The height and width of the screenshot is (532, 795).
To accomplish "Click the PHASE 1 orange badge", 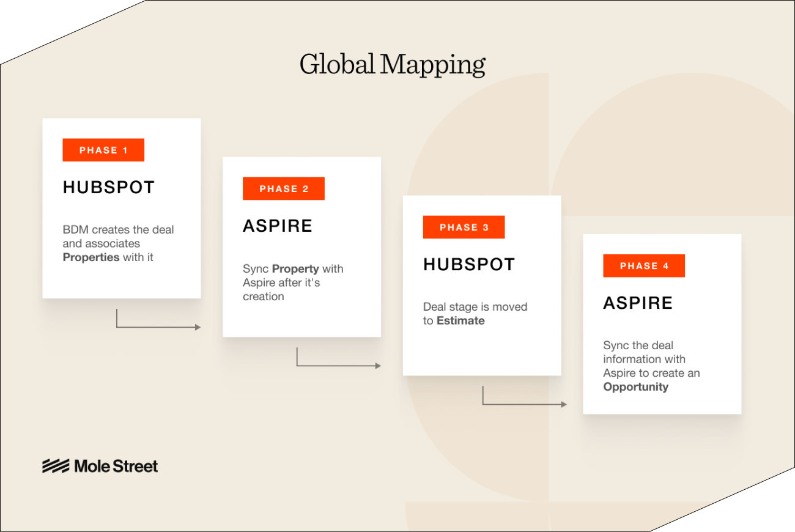I will 103,150.
